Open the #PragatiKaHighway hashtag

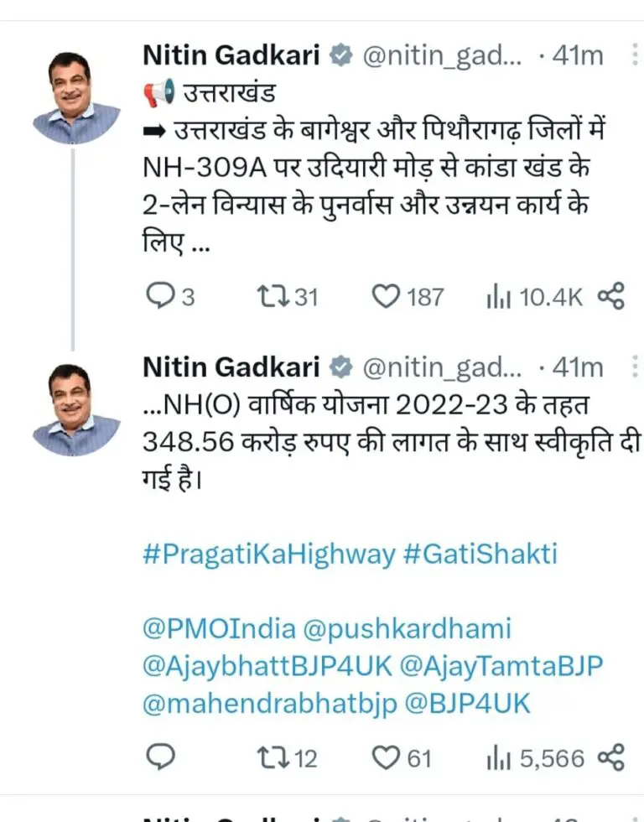(268, 554)
